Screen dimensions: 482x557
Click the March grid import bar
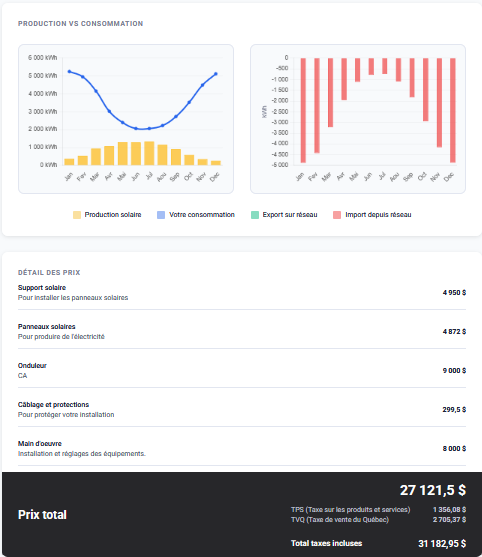coord(330,92)
